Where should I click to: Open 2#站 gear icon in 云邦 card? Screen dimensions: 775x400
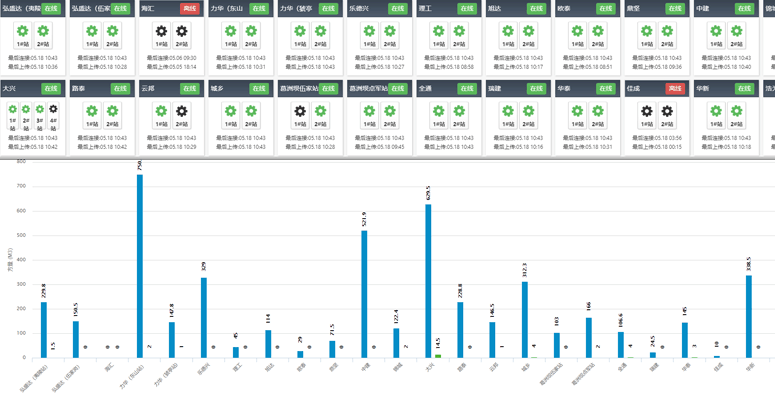182,112
